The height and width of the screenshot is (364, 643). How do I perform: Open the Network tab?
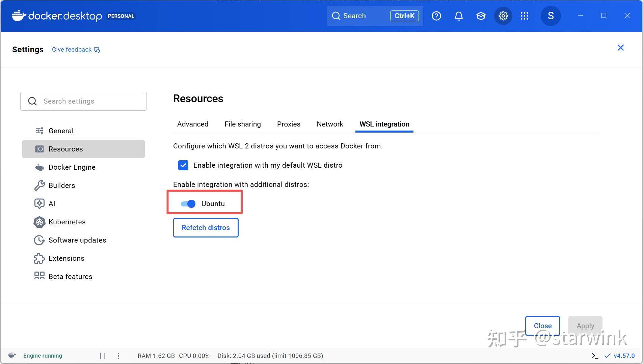click(330, 124)
